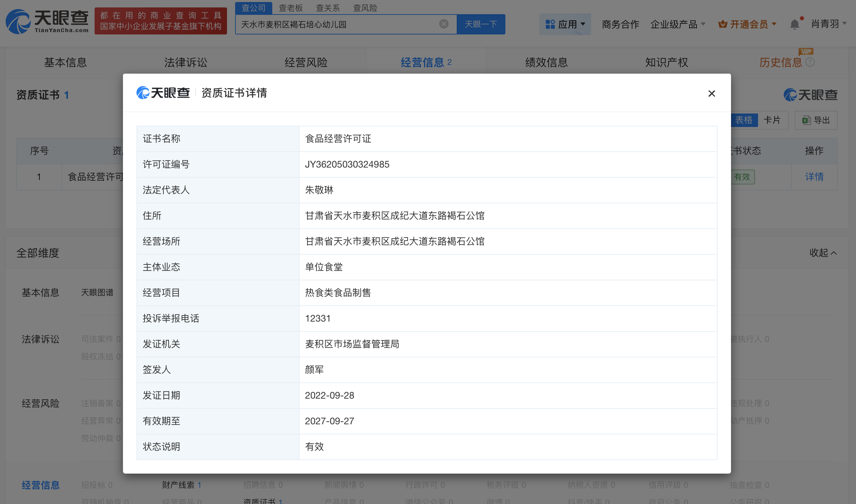Click the 天眼查 logo in dialog header

(163, 93)
